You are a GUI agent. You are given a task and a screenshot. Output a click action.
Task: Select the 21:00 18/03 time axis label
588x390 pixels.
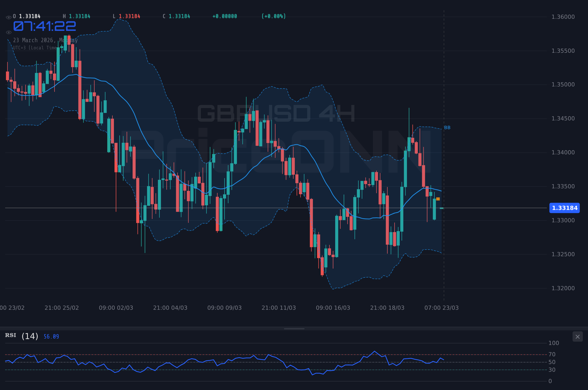tap(387, 307)
